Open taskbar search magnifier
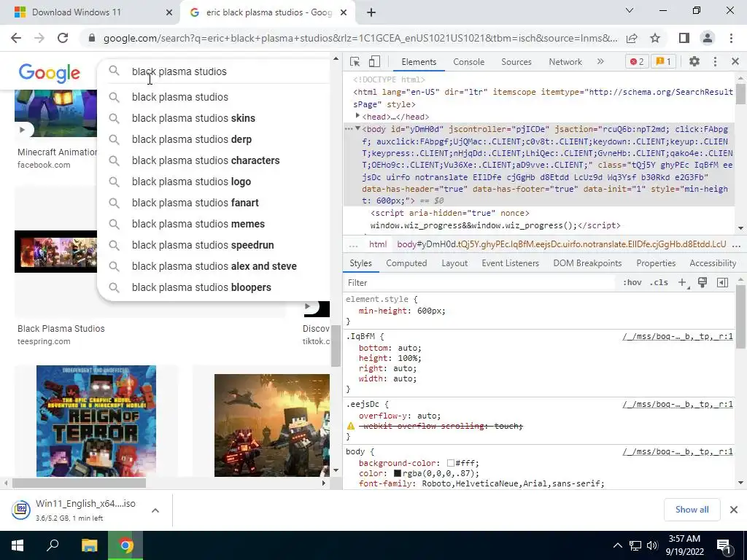The height and width of the screenshot is (560, 747). click(53, 545)
